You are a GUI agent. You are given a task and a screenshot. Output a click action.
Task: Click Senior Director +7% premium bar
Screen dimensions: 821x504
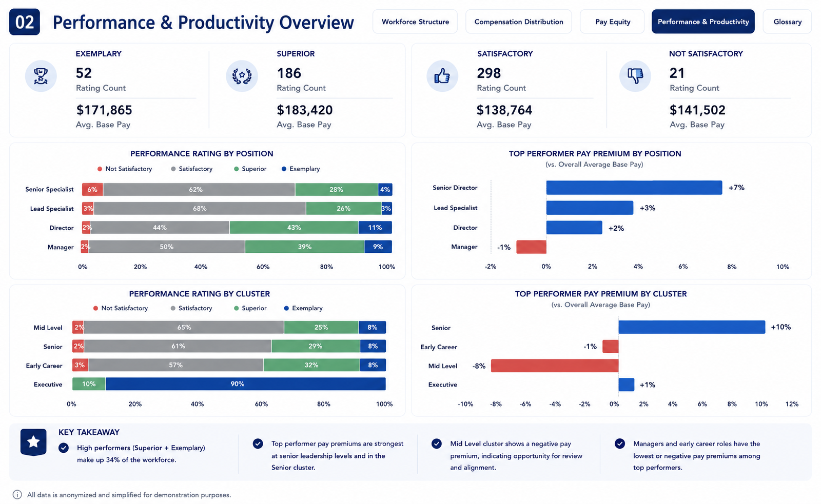click(x=634, y=188)
